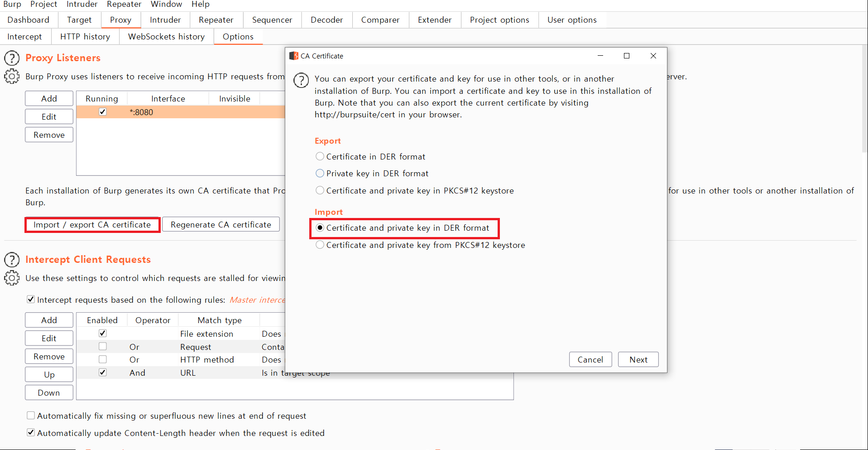
Task: Open the Project options tab
Action: tap(499, 20)
